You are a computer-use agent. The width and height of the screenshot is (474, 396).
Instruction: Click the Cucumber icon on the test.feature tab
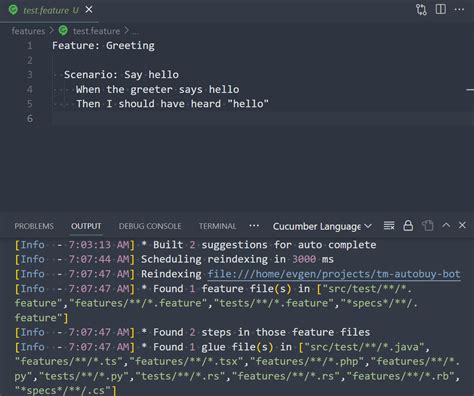click(x=13, y=10)
